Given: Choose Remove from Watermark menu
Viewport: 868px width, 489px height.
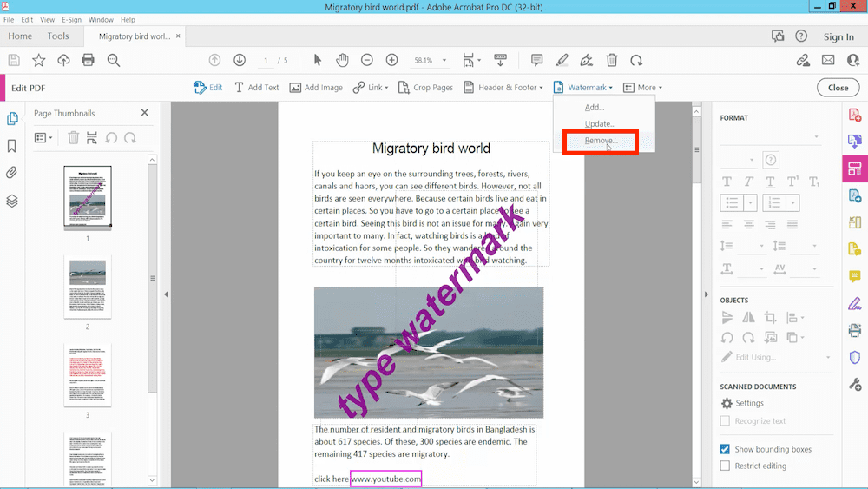Looking at the screenshot, I should (x=601, y=141).
